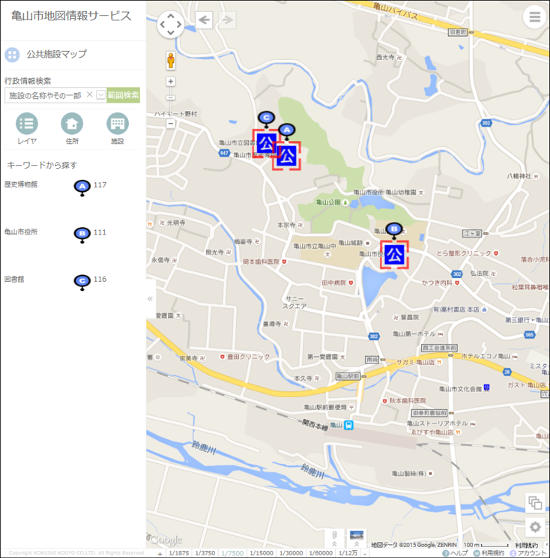Open the hamburger menu at top right
Image resolution: width=550 pixels, height=558 pixels.
pyautogui.click(x=534, y=17)
